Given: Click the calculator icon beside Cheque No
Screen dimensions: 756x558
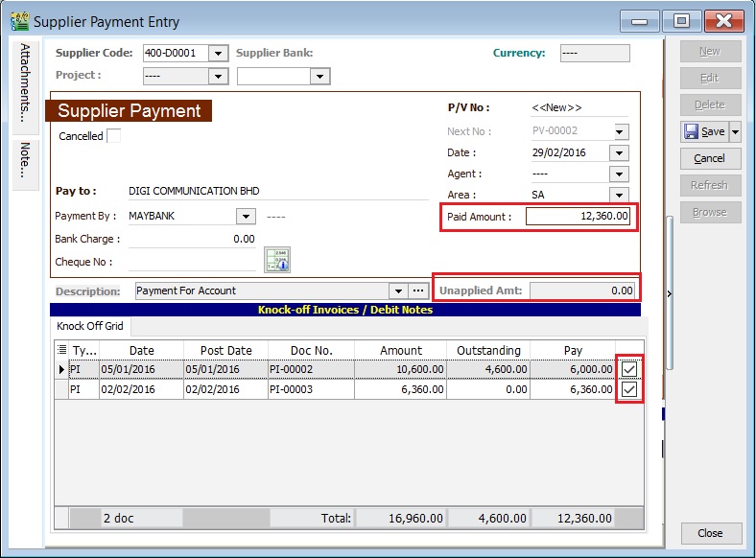Looking at the screenshot, I should point(277,260).
